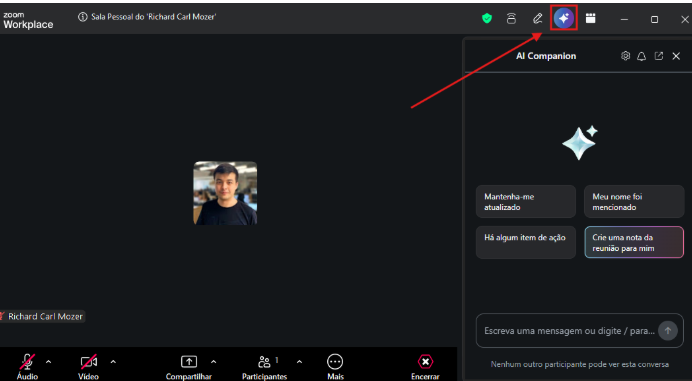Open the green shield encryption info
Screen dimensions: 692x381
click(x=487, y=19)
